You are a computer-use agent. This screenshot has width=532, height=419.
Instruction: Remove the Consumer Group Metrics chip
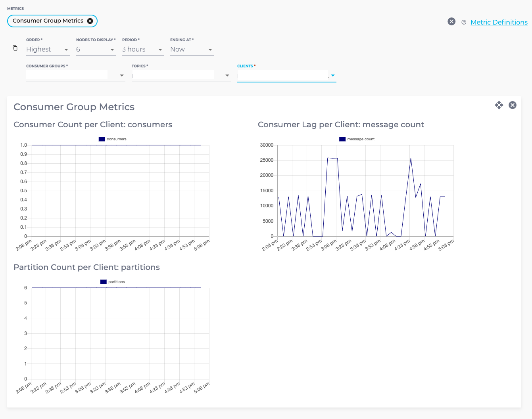pos(90,21)
